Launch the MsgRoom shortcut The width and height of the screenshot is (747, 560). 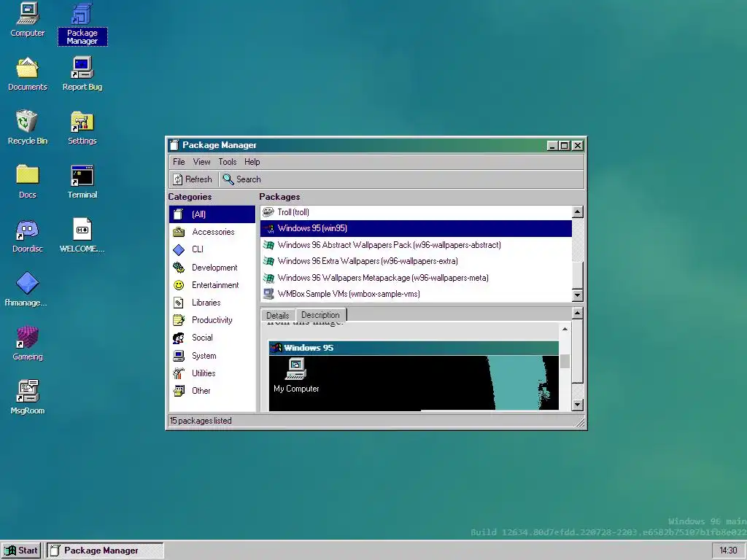click(28, 397)
